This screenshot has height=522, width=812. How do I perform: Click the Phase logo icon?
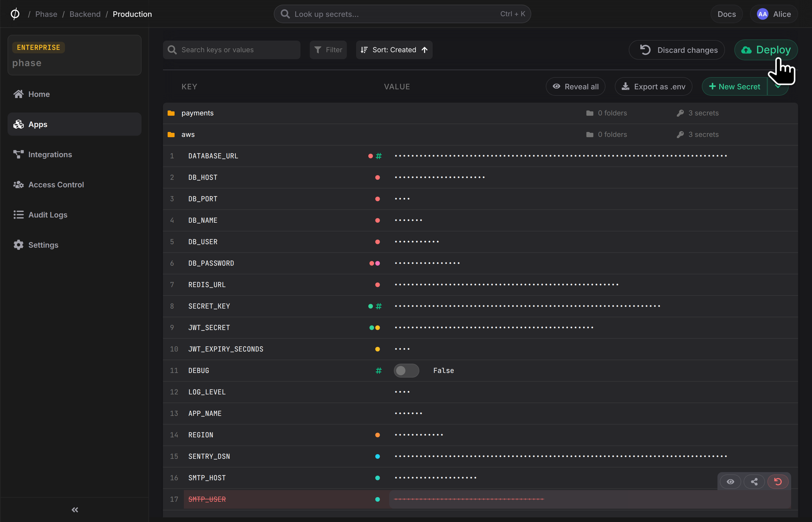(x=15, y=14)
